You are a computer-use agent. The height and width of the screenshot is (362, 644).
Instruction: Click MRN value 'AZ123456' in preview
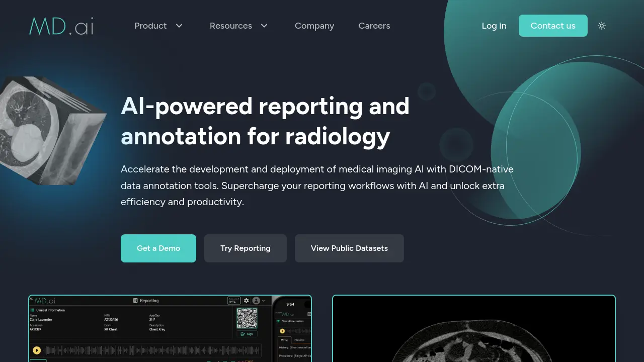tap(111, 319)
